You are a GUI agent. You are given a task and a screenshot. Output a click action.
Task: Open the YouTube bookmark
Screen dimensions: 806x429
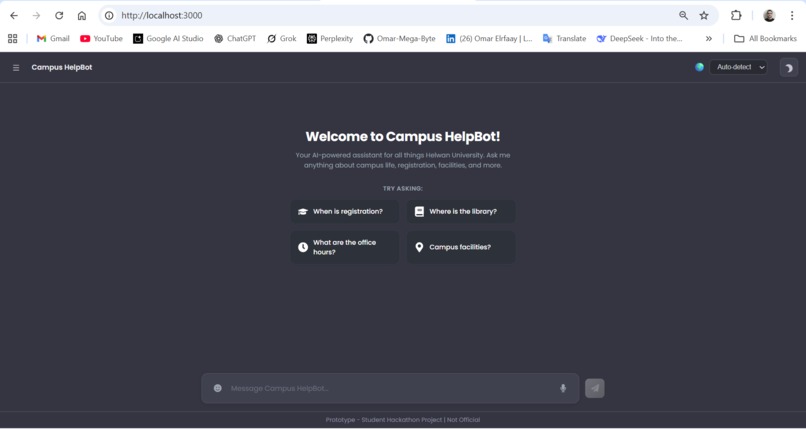point(101,39)
